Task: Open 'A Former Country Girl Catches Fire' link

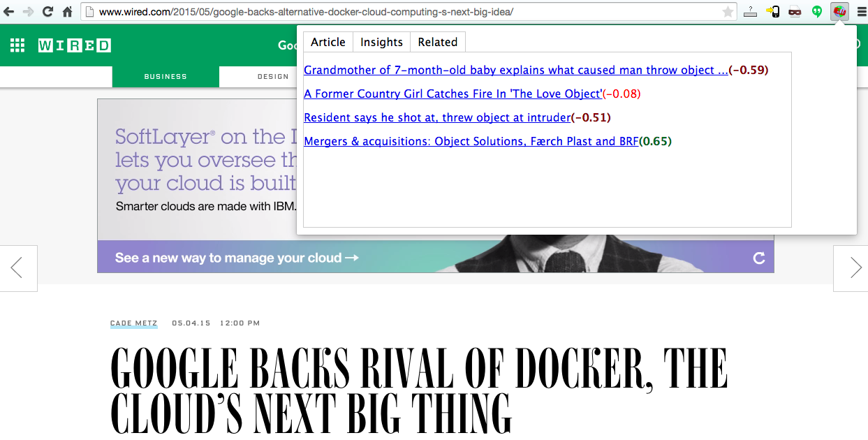Action: [453, 94]
